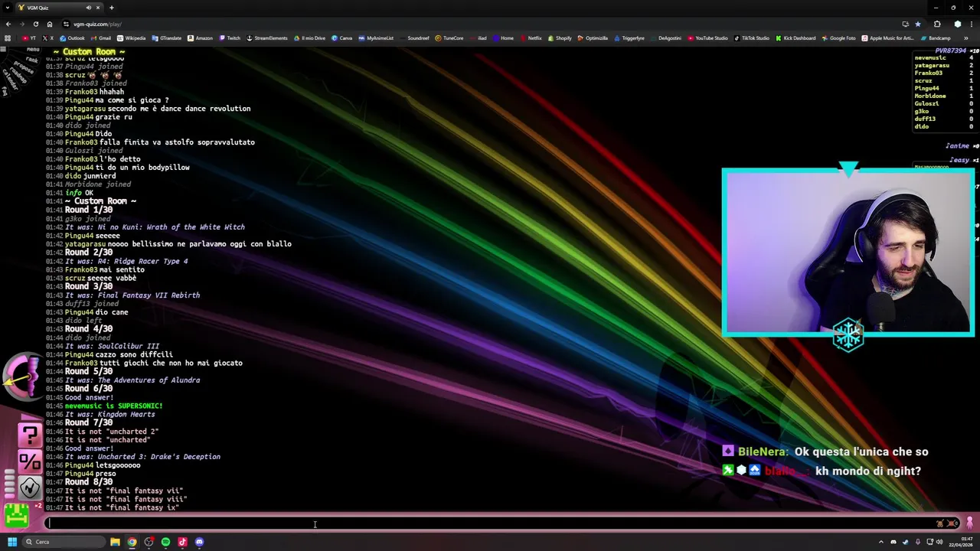Bookmark this page with the star
This screenshot has width=980, height=551.
(x=918, y=24)
